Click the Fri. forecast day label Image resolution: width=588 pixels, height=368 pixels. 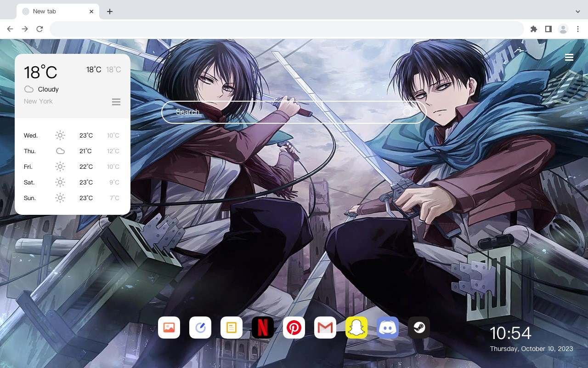(x=28, y=167)
